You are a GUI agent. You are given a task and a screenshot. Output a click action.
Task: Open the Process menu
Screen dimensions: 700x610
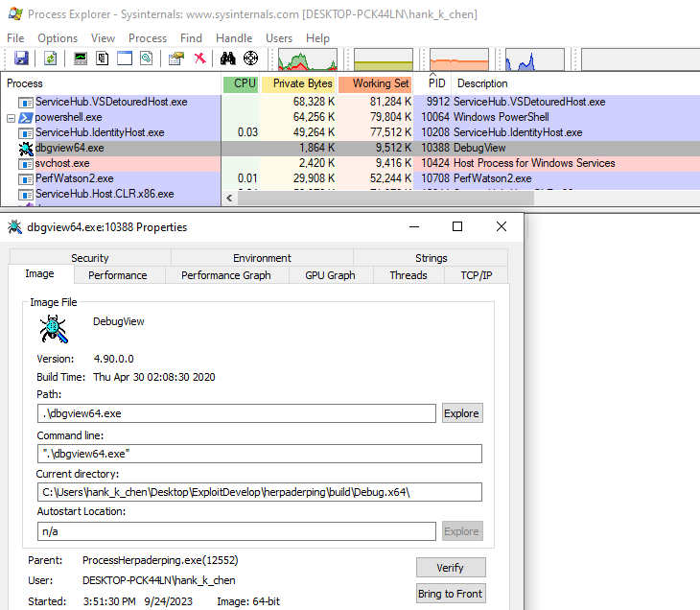click(148, 38)
